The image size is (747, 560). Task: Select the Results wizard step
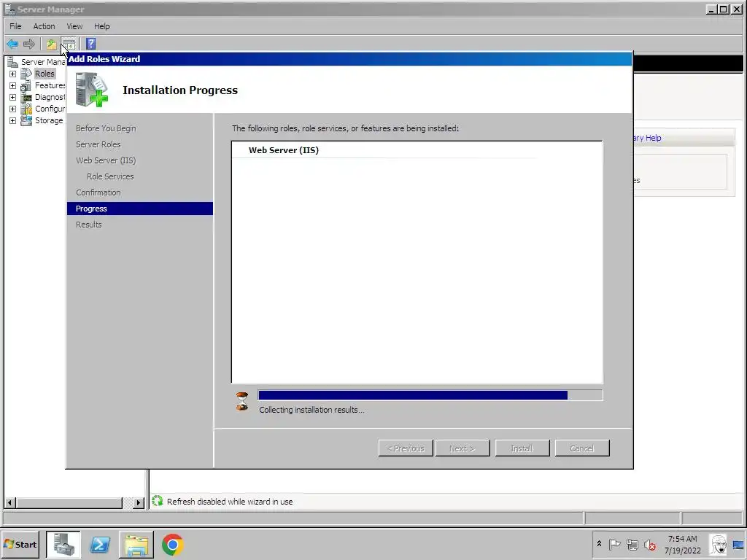pyautogui.click(x=88, y=225)
